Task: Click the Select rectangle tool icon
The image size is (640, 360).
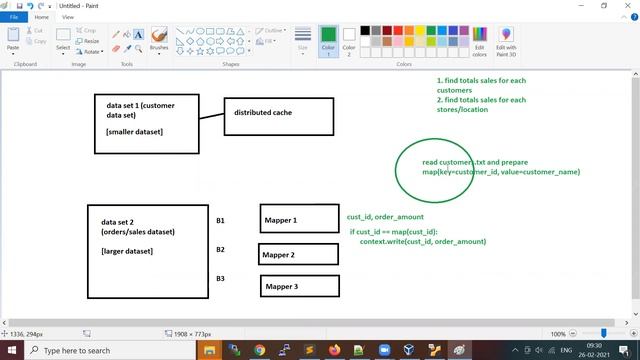Action: coord(63,35)
